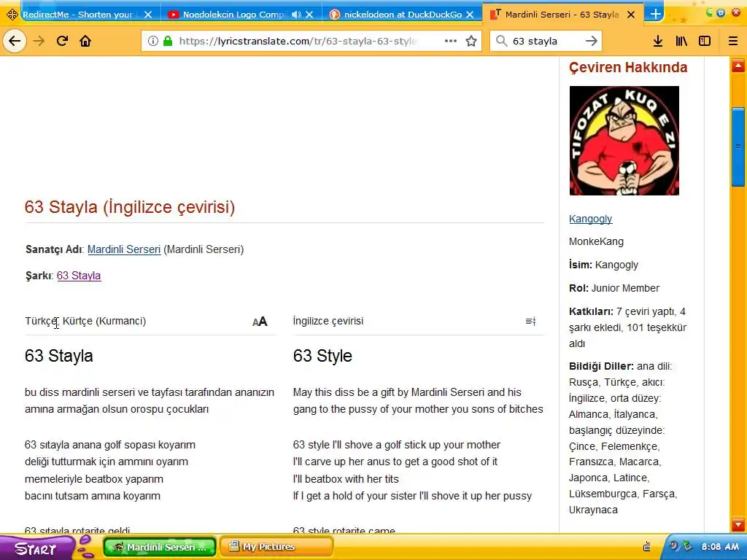Screen dimensions: 747x560
Task: Open the Start menu button
Action: (36, 548)
